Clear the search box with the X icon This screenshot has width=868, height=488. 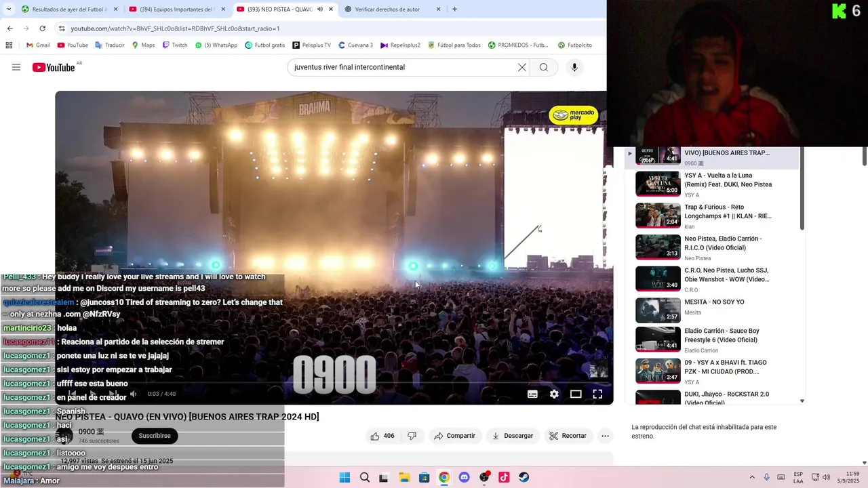[522, 67]
